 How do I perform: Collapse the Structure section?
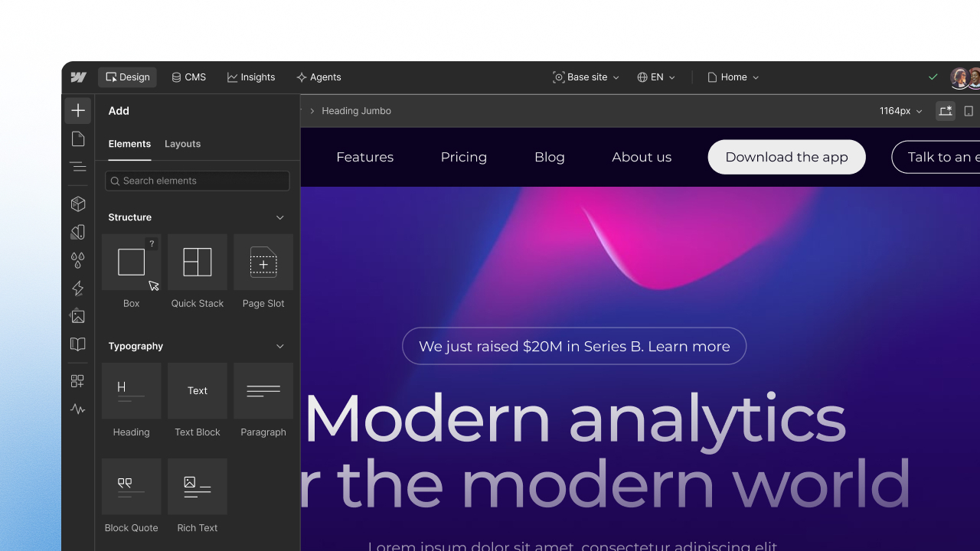point(280,217)
